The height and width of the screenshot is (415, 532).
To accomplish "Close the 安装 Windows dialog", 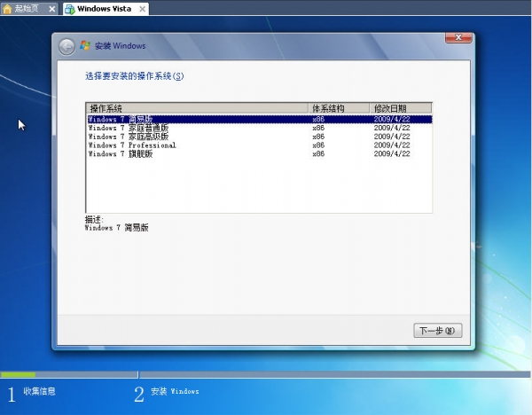I will (x=458, y=37).
